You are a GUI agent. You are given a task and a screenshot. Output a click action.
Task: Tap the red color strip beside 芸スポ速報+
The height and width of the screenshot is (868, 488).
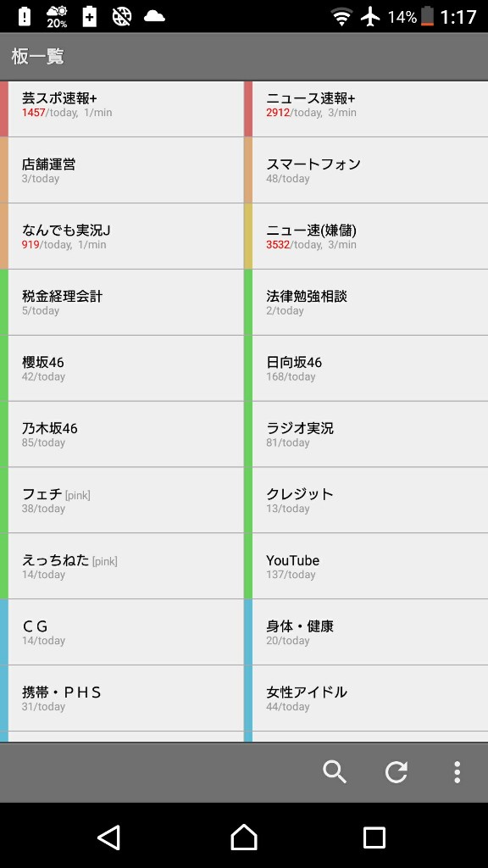click(4, 109)
